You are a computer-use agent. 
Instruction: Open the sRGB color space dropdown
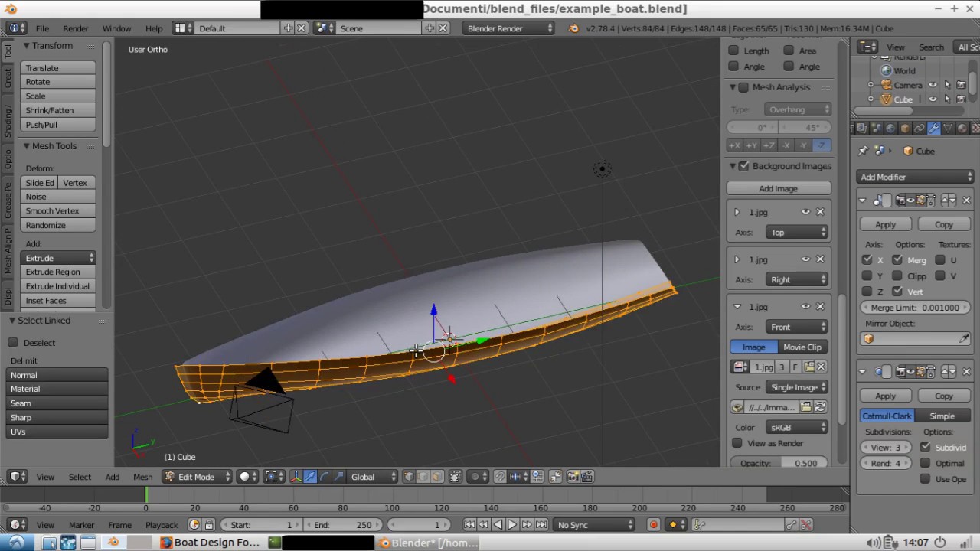tap(797, 427)
